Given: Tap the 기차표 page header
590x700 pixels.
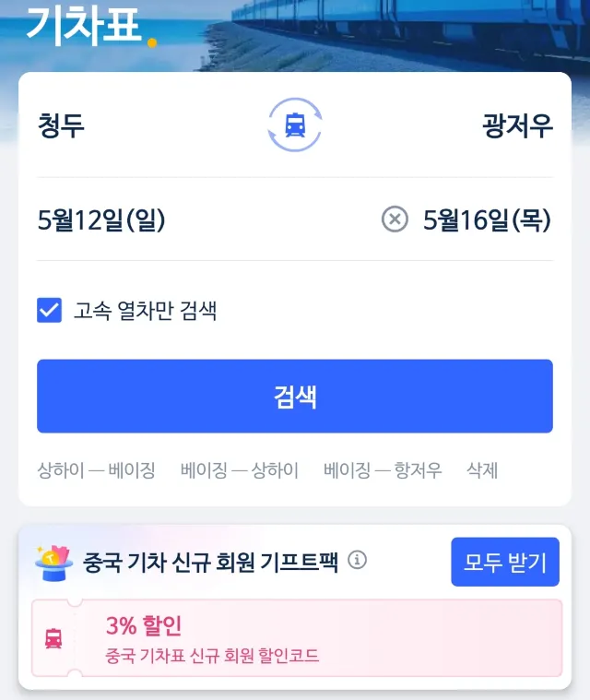Looking at the screenshot, I should [x=83, y=25].
